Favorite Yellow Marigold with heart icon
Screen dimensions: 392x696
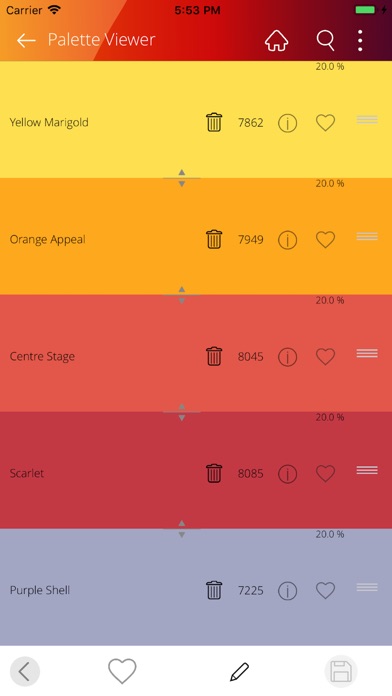click(325, 123)
